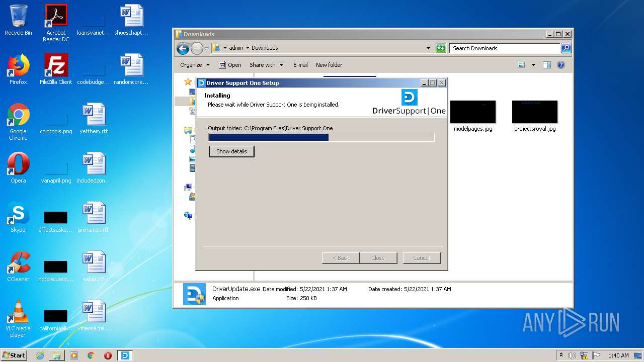Select the sataz.rtf desktop document
This screenshot has height=362, width=644.
pos(94,266)
